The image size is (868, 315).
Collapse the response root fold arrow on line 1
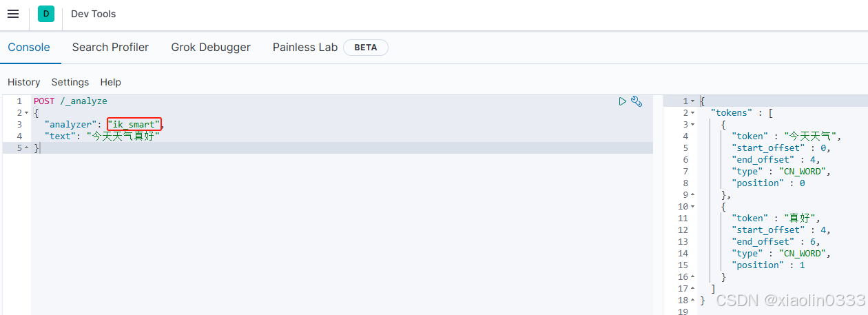tap(693, 101)
